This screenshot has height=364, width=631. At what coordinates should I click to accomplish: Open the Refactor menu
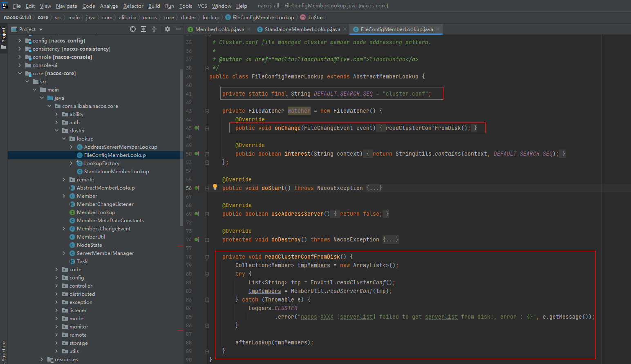point(133,6)
